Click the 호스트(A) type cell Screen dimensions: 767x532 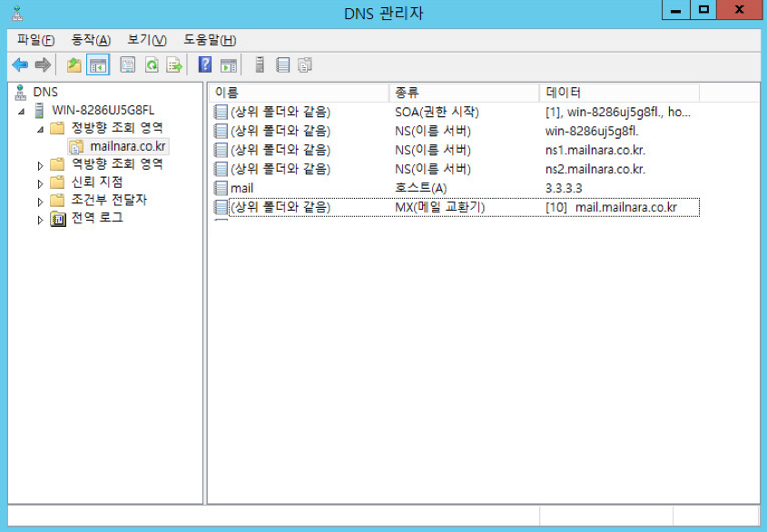420,188
